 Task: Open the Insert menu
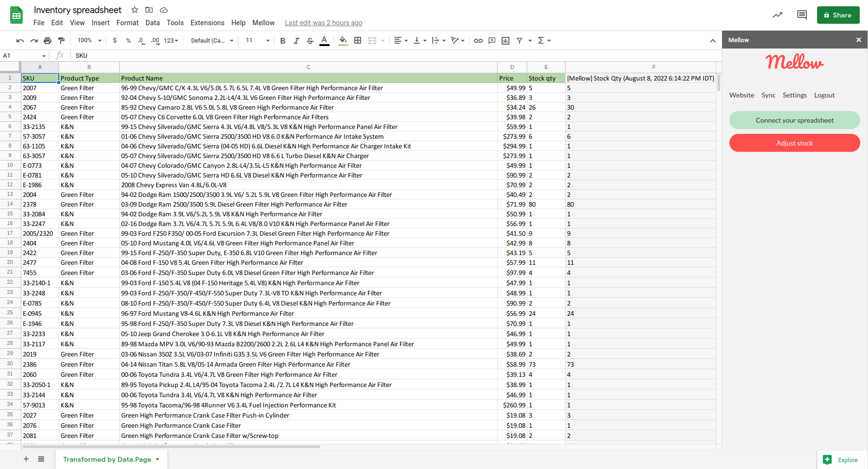coord(100,23)
